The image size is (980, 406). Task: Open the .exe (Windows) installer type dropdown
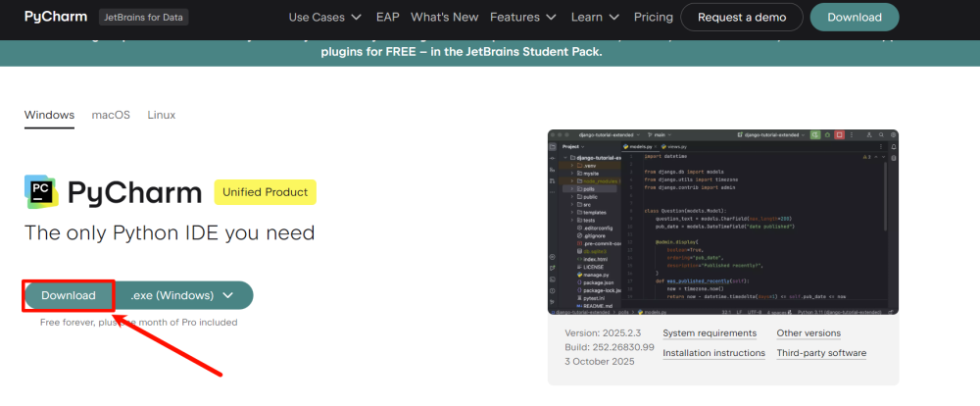pos(183,295)
